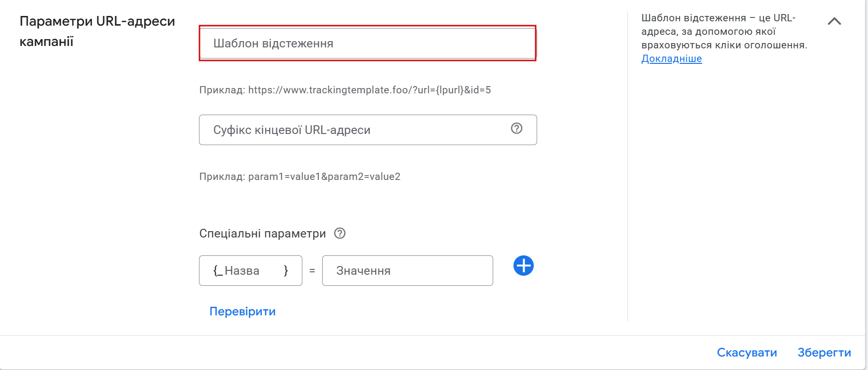This screenshot has width=868, height=370.
Task: Click the Параметри URL-адреси кампанії section heading
Action: 97,31
